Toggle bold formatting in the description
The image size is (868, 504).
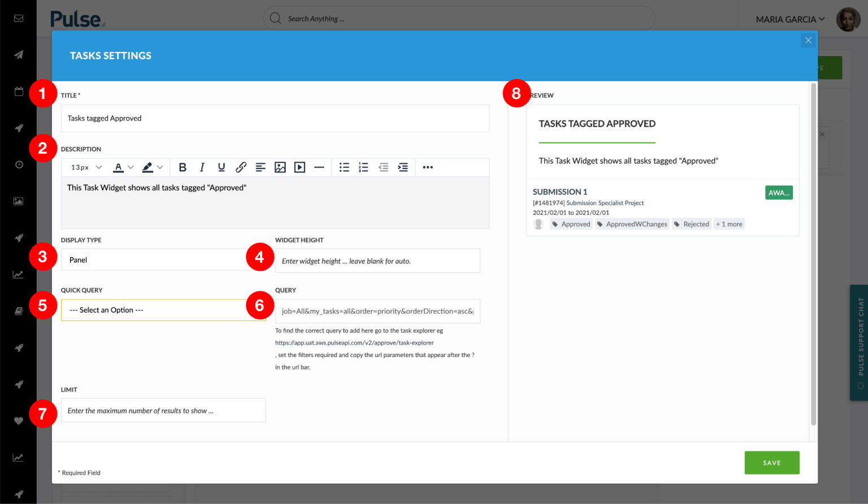pos(183,167)
